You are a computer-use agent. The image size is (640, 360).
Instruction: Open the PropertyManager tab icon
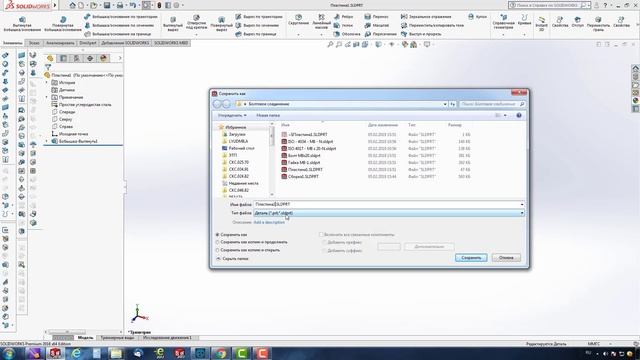click(63, 58)
